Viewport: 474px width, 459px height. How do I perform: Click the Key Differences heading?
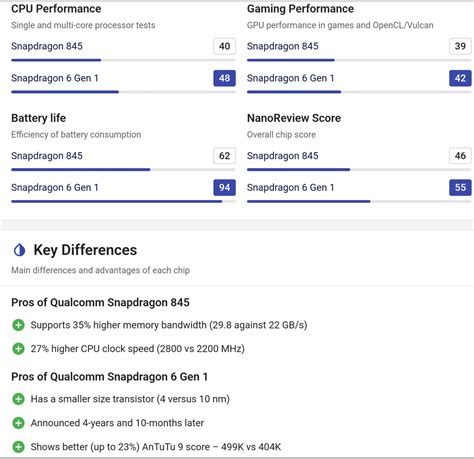pyautogui.click(x=85, y=250)
